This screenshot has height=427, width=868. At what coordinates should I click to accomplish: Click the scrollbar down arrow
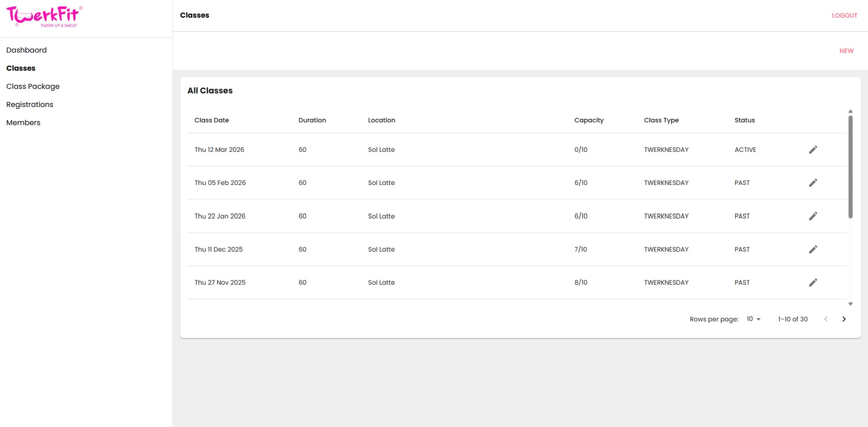pos(850,304)
